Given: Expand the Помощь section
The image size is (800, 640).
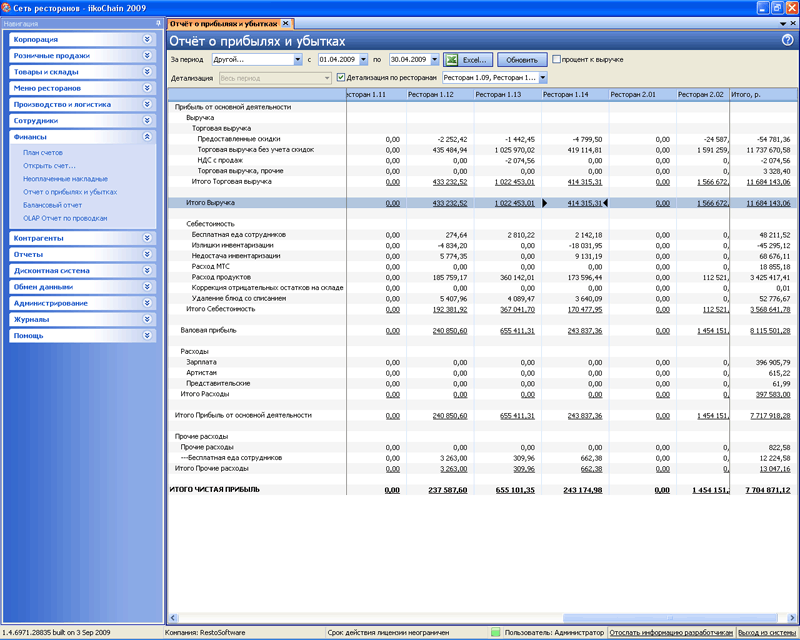Looking at the screenshot, I should [147, 336].
